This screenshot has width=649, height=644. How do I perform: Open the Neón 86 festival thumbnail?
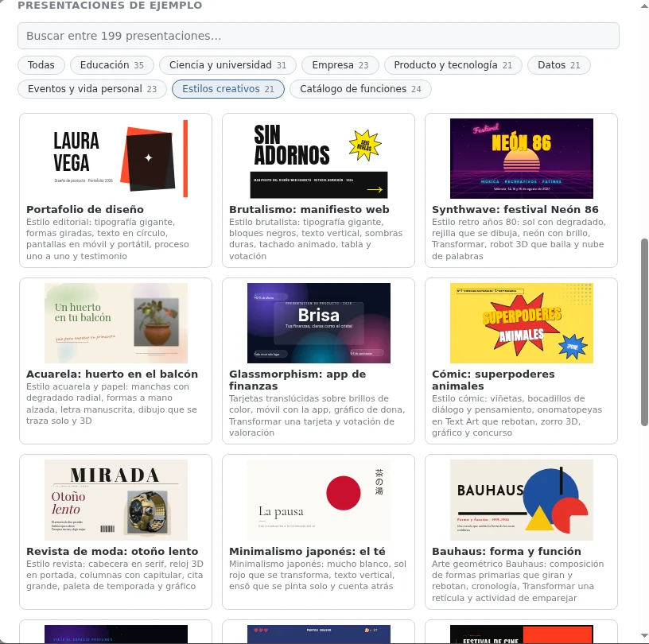tap(522, 158)
